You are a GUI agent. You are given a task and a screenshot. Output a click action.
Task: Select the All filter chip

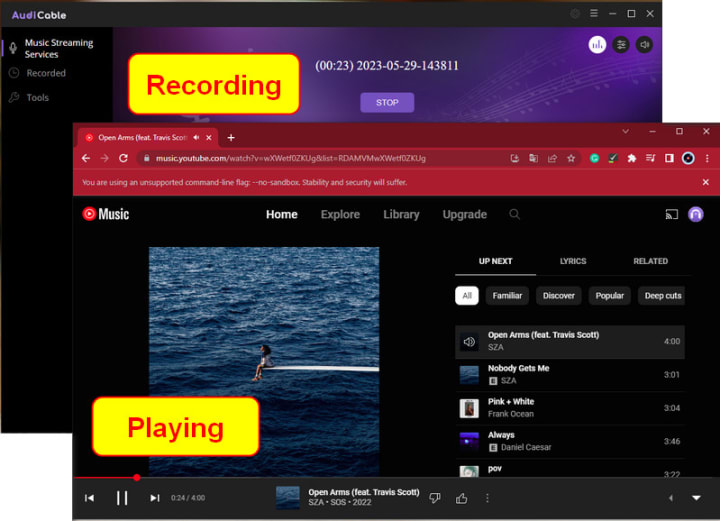(x=467, y=296)
